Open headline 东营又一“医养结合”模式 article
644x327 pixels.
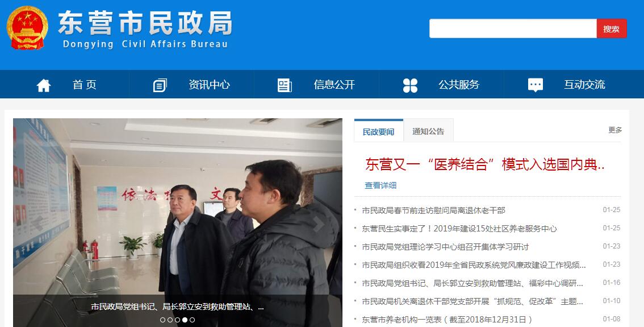tap(485, 164)
